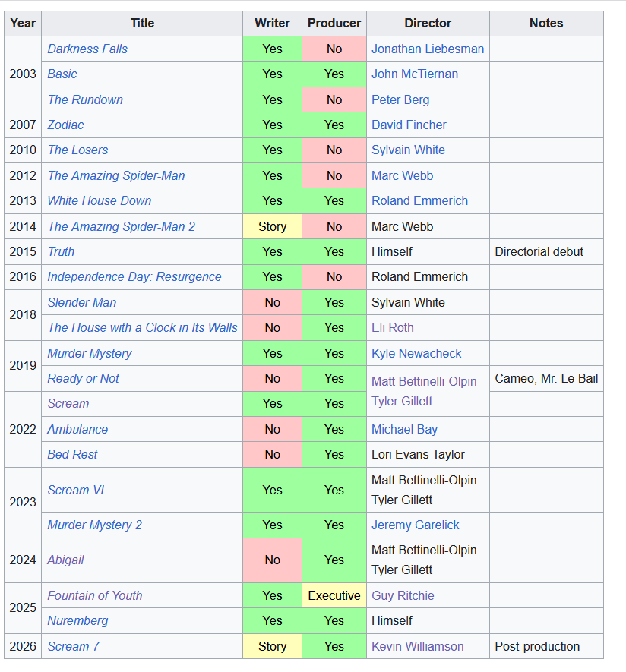The image size is (626, 672).
Task: Open the Michael Bay link
Action: (404, 429)
